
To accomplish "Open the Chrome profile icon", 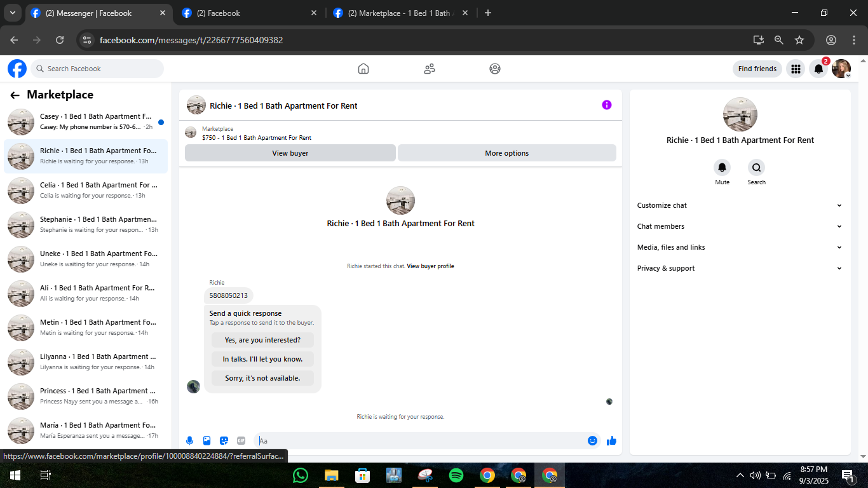I will [x=831, y=40].
